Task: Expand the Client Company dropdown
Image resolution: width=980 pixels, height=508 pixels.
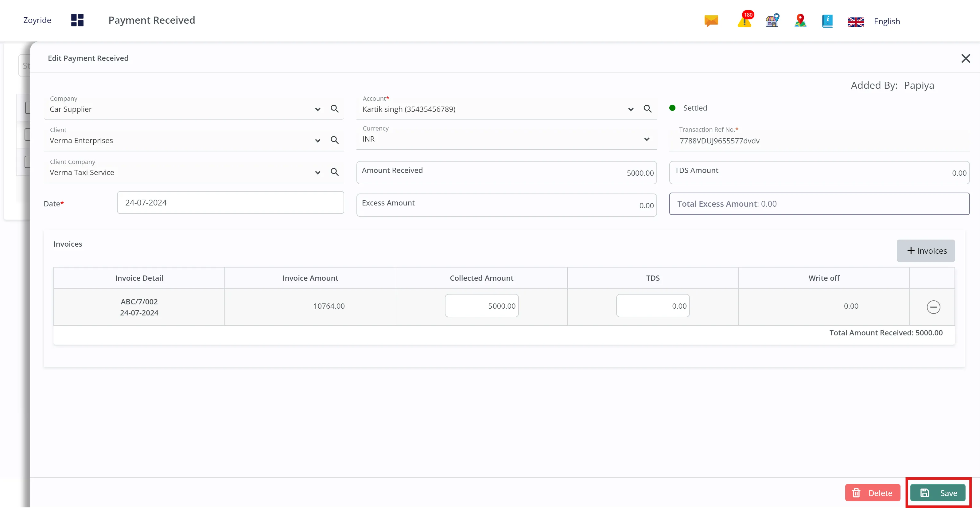Action: pyautogui.click(x=318, y=173)
